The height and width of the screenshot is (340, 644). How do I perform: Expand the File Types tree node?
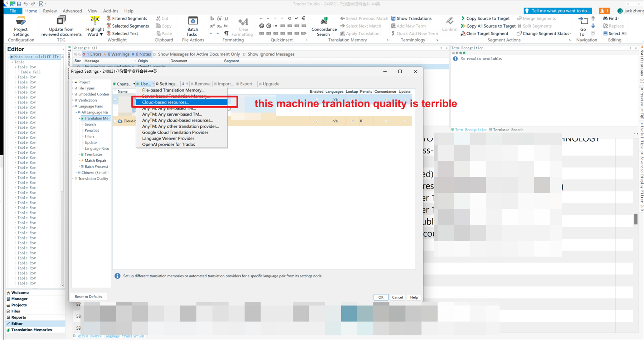73,88
